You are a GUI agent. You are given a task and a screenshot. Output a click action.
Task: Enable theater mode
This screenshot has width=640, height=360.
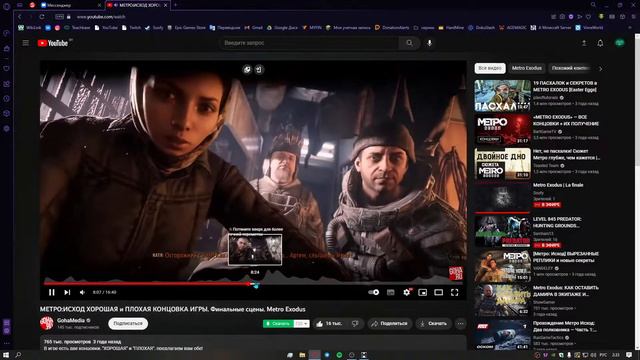click(438, 292)
